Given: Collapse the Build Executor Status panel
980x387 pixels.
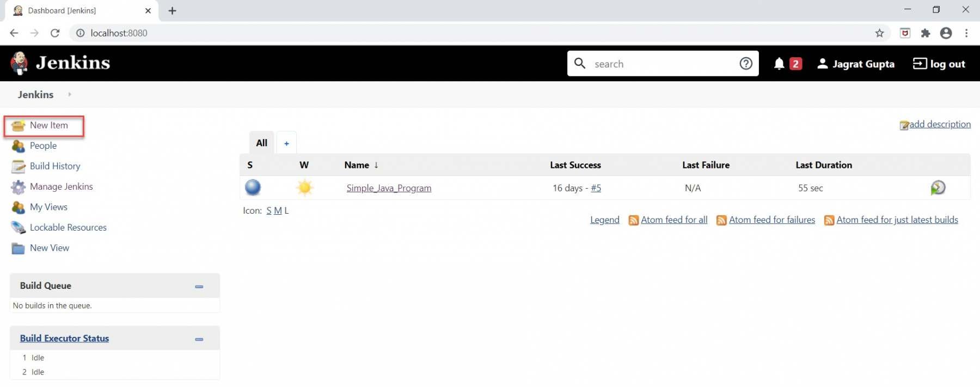Looking at the screenshot, I should tap(199, 339).
